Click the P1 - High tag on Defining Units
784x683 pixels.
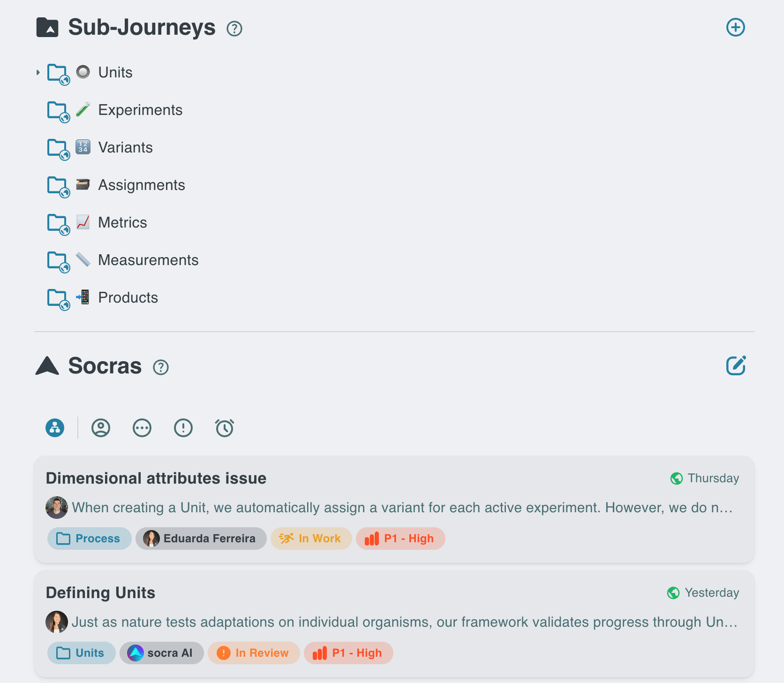pos(348,653)
